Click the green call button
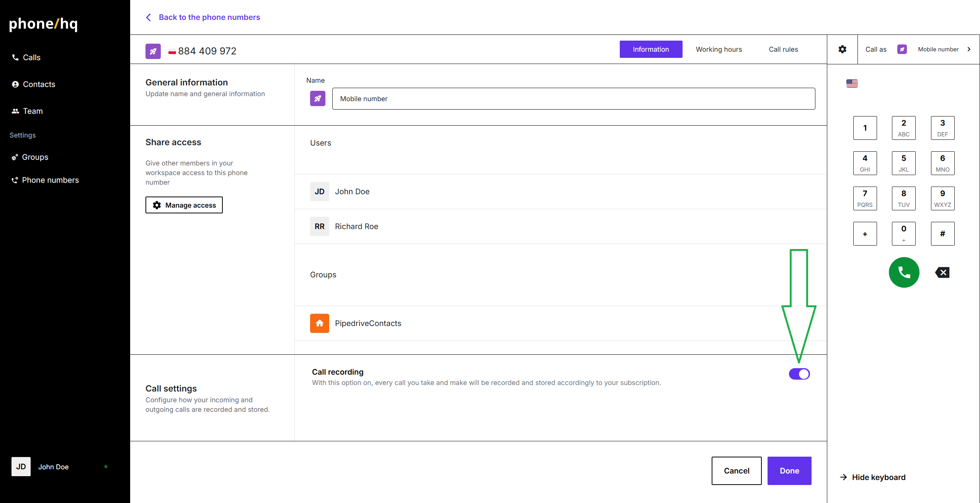Image resolution: width=980 pixels, height=503 pixels. click(x=904, y=272)
